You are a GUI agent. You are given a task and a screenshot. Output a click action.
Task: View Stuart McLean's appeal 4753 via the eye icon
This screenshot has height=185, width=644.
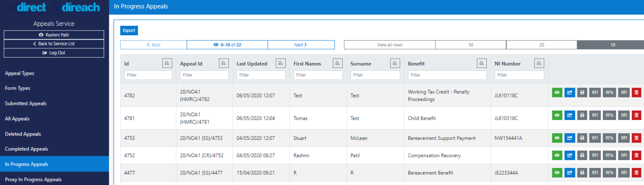click(x=557, y=138)
